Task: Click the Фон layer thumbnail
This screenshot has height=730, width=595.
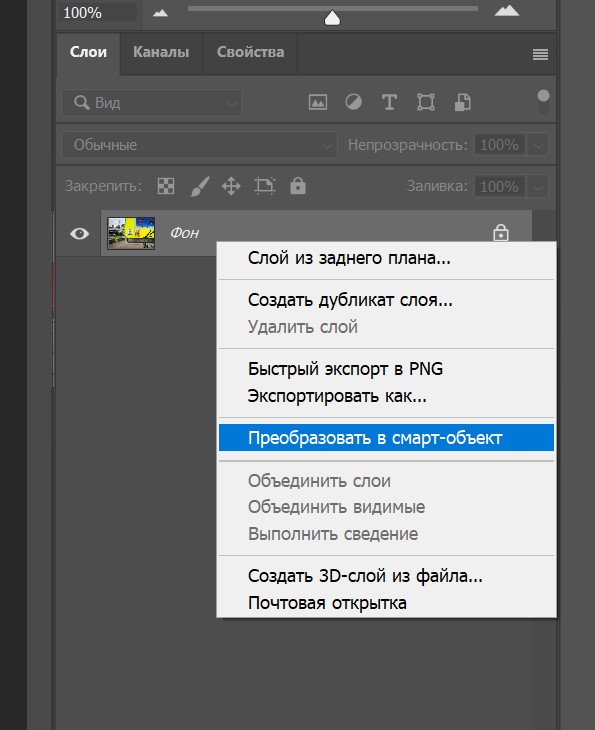Action: click(x=131, y=233)
